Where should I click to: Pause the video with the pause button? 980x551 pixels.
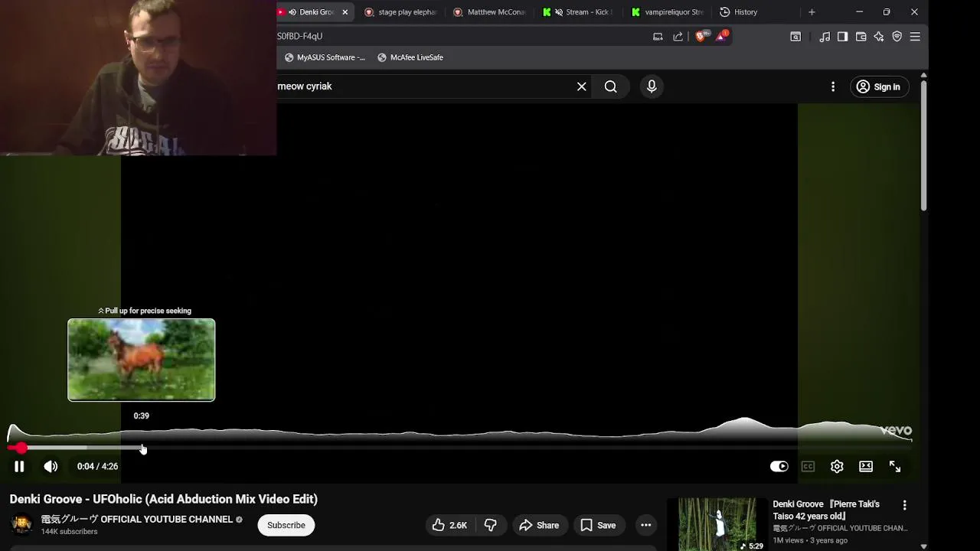point(19,466)
